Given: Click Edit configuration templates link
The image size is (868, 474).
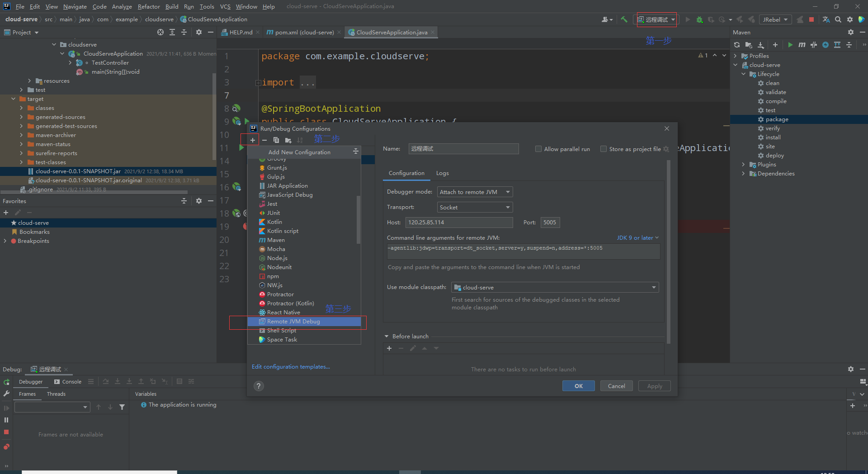Looking at the screenshot, I should pyautogui.click(x=291, y=367).
